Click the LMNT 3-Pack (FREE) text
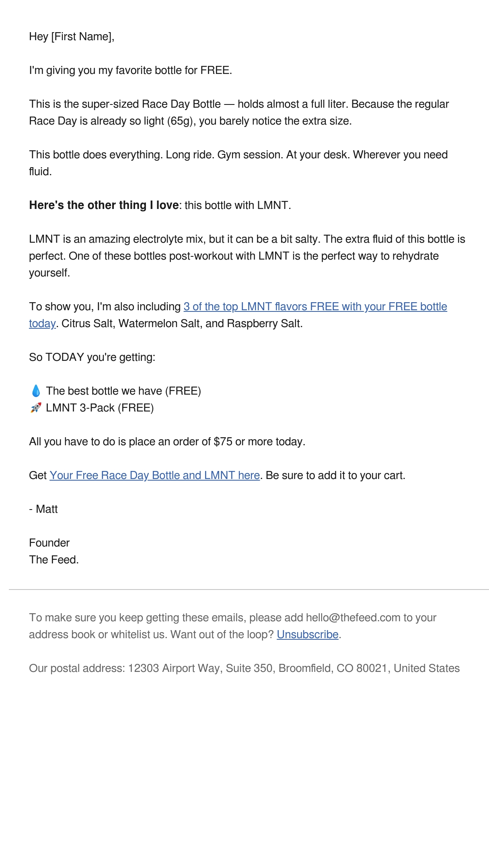 100,408
